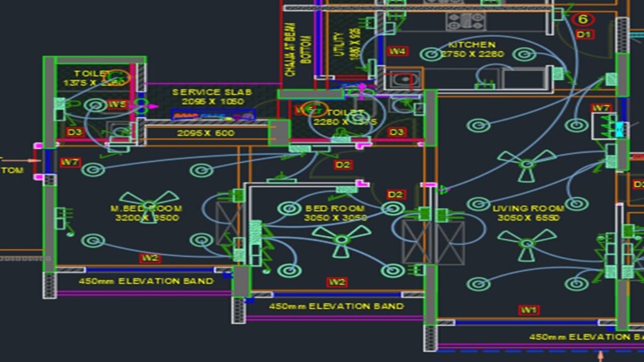Pick the lower Living Room ceiling fan
The image size is (644, 362).
click(x=526, y=243)
